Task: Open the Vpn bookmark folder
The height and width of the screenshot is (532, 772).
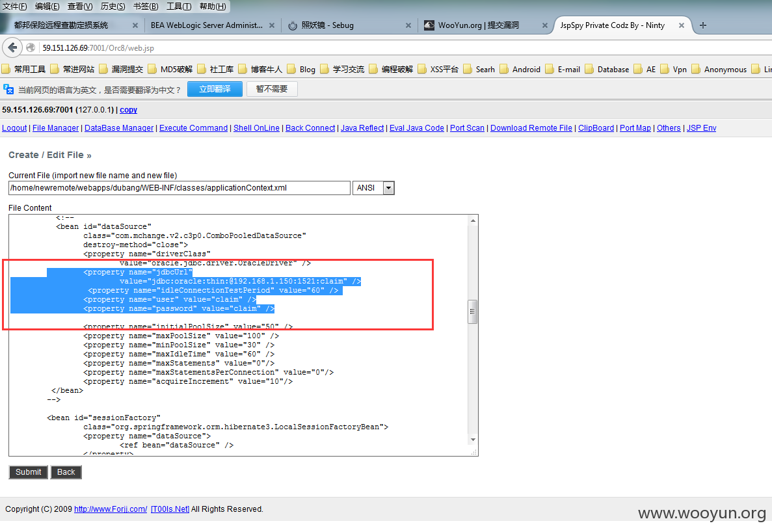Action: [x=674, y=70]
